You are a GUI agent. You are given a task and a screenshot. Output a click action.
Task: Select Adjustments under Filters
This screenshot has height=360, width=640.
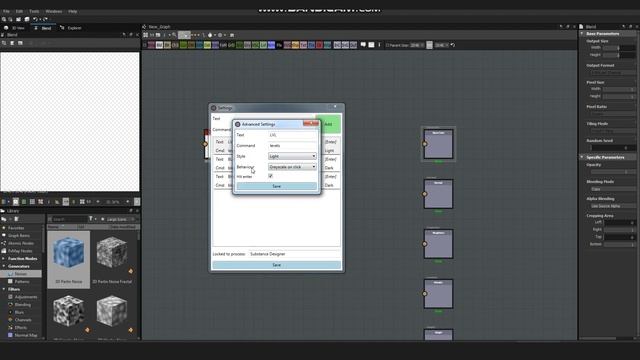(x=26, y=297)
